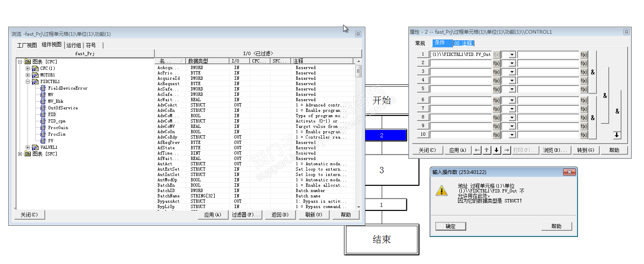The width and height of the screenshot is (644, 264).
Task: Open the 常规 tab in properties
Action: tap(420, 43)
